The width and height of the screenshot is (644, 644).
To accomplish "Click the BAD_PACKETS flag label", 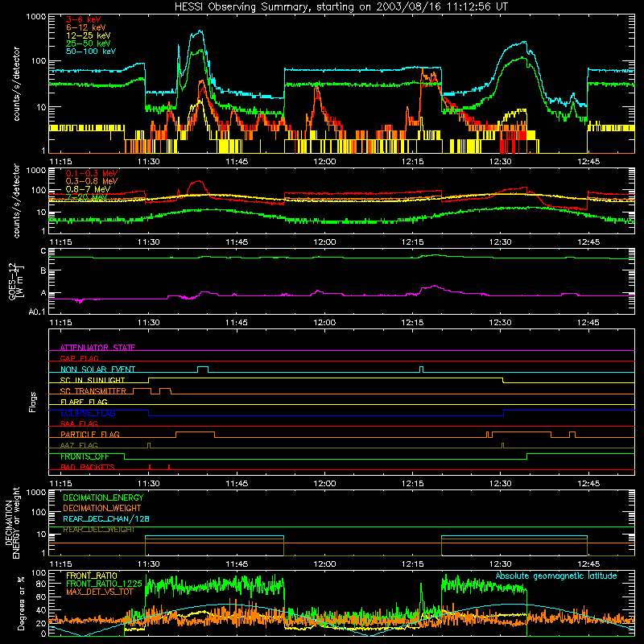I will [x=88, y=467].
